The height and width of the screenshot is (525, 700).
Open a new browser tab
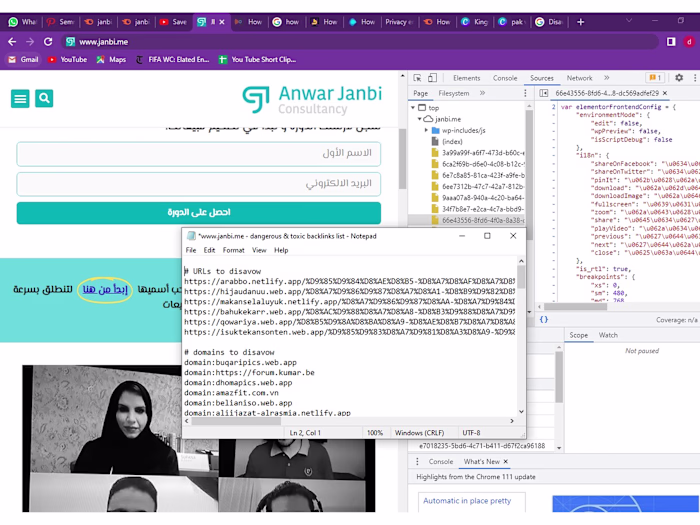pyautogui.click(x=580, y=22)
